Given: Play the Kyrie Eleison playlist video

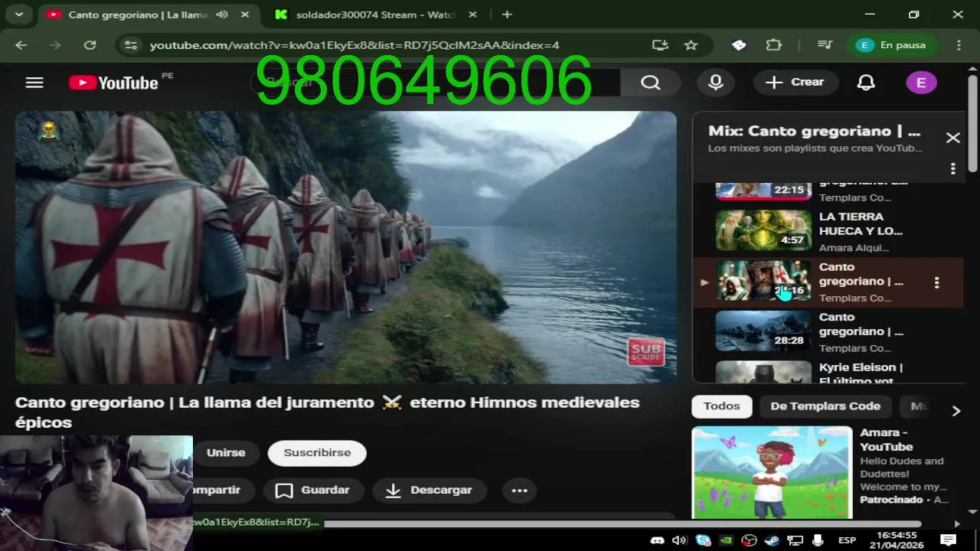Looking at the screenshot, I should 763,372.
